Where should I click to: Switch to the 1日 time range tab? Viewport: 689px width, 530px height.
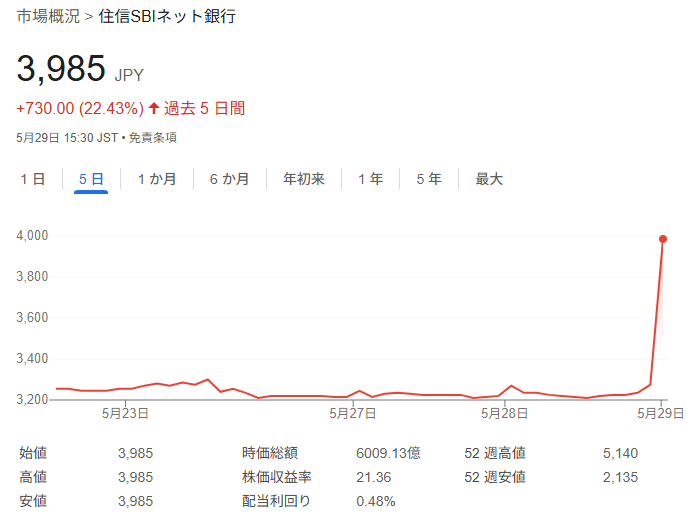[33, 179]
